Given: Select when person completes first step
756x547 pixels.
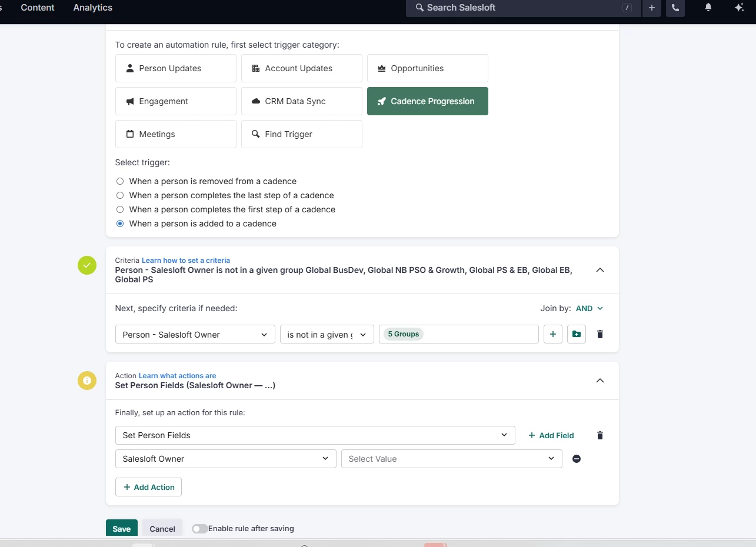Looking at the screenshot, I should click(120, 209).
